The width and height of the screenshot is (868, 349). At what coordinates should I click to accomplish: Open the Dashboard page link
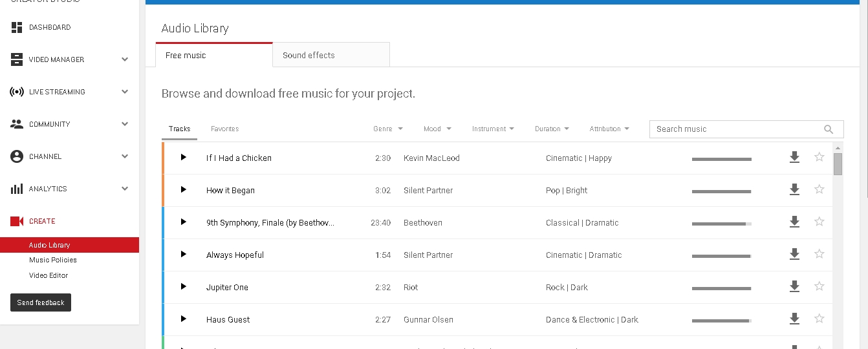(50, 27)
